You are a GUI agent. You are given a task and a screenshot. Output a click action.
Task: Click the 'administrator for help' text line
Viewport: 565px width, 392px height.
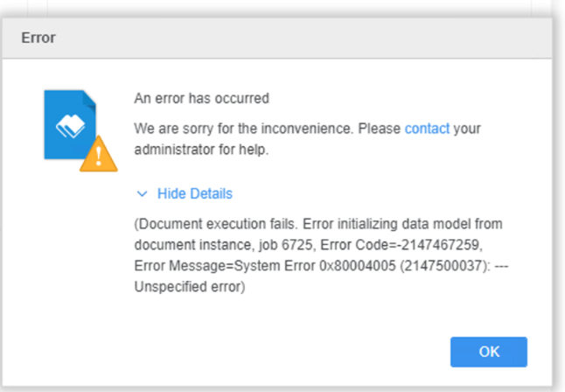coord(201,150)
